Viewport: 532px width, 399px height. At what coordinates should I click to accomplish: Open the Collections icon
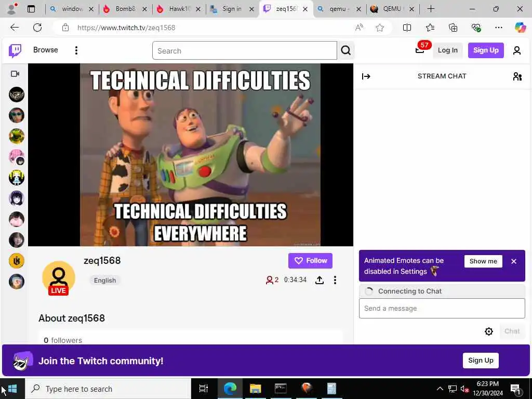(x=453, y=28)
